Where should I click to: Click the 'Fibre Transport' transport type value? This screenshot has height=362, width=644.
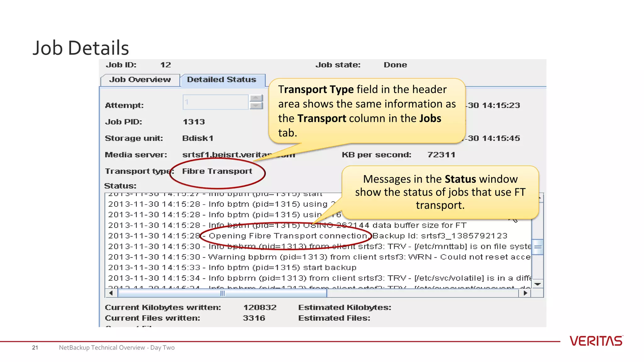point(217,171)
